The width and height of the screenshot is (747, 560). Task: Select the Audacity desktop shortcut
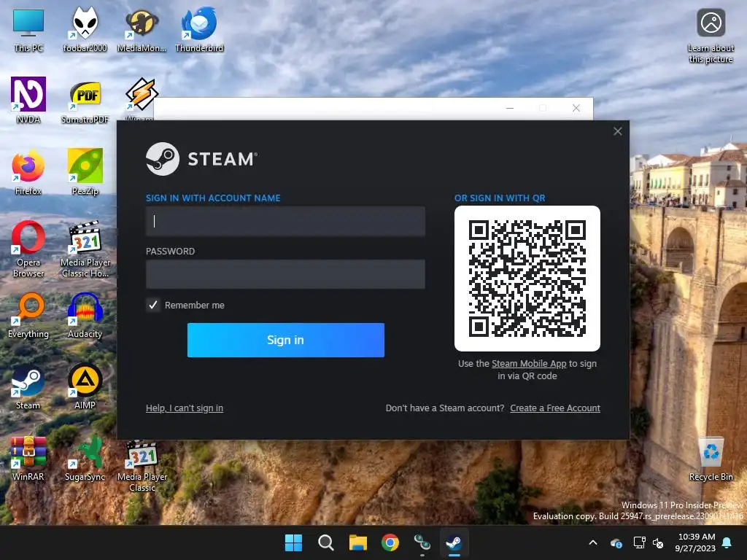85,315
